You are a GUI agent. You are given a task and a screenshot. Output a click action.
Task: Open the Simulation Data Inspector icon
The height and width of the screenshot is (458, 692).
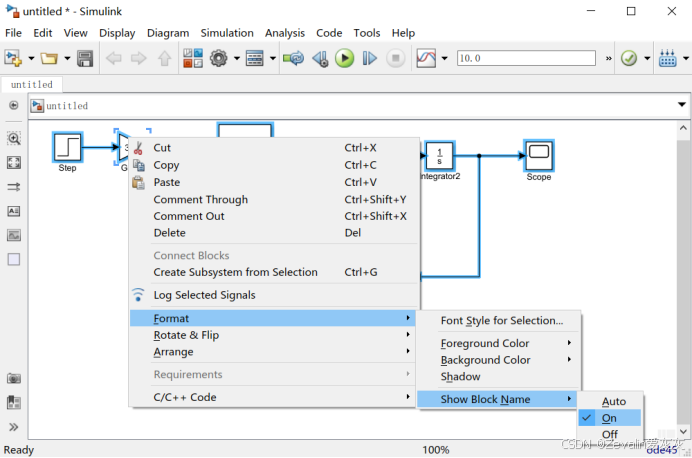click(426, 58)
